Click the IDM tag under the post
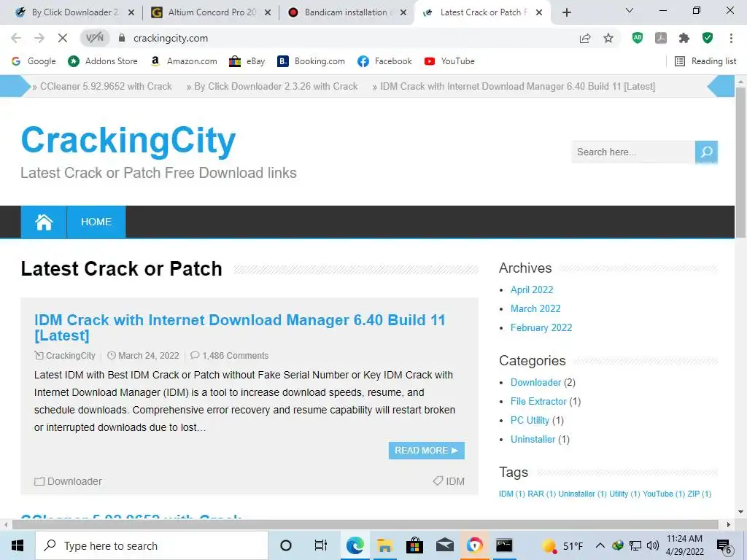 click(x=455, y=481)
